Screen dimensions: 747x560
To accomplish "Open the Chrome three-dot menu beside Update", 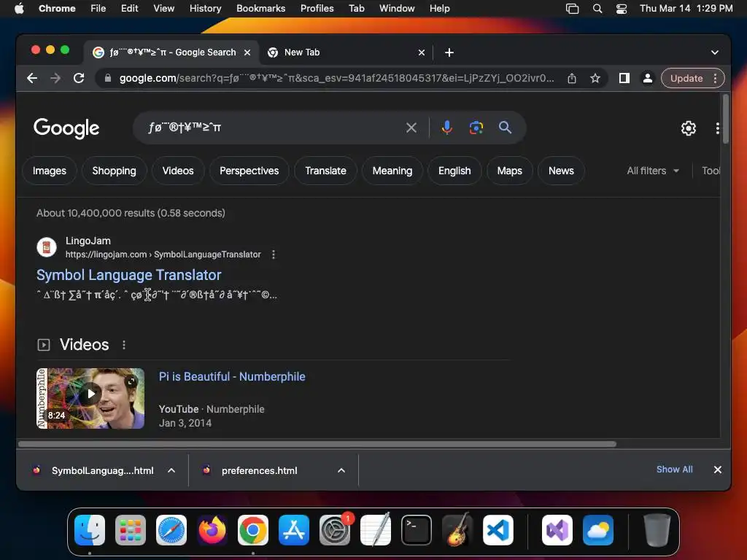I will pos(715,78).
